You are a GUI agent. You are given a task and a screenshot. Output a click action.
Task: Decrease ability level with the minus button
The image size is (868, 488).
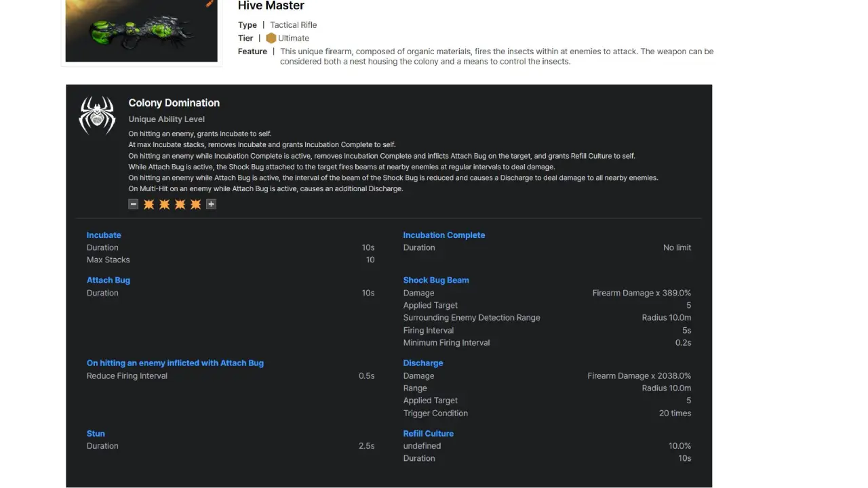(x=134, y=204)
